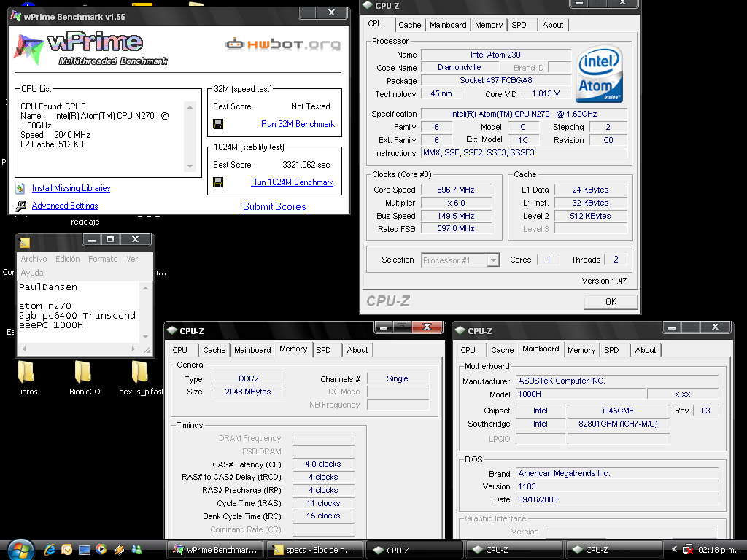The image size is (747, 560).
Task: Click Install Missing Libraries link
Action: [71, 189]
